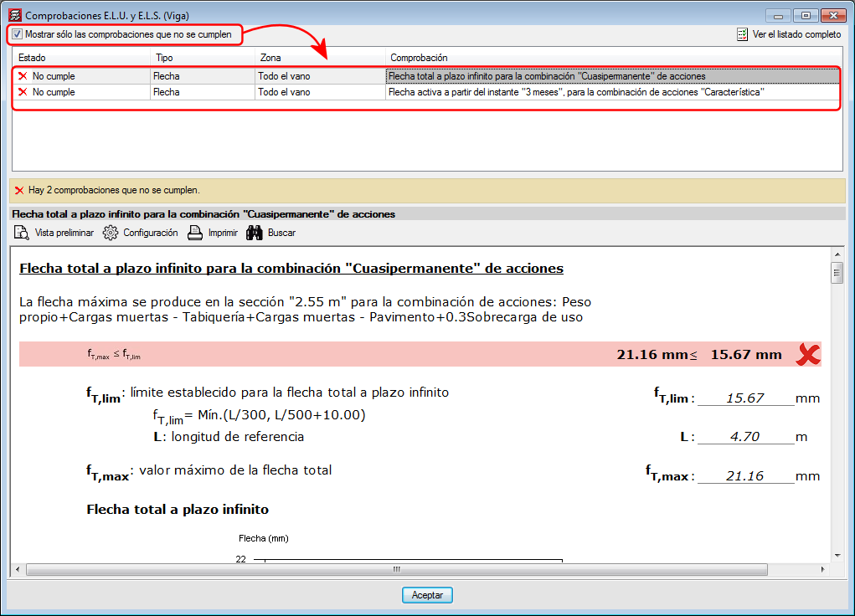Click the application icon in title bar
Image resolution: width=855 pixels, height=616 pixels.
click(x=15, y=15)
